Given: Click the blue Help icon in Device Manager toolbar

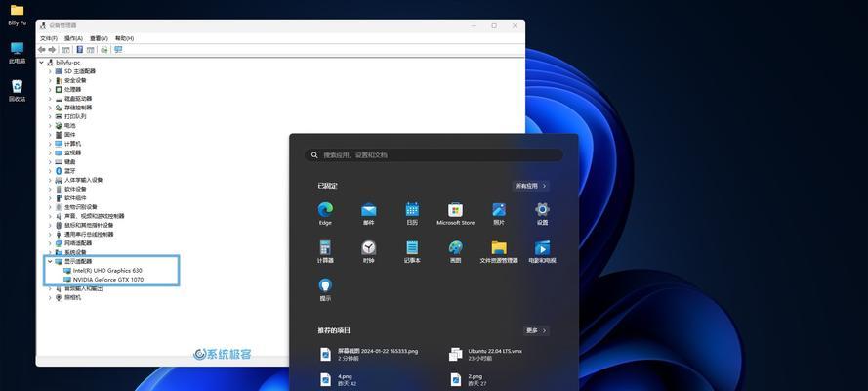Looking at the screenshot, I should click(79, 49).
